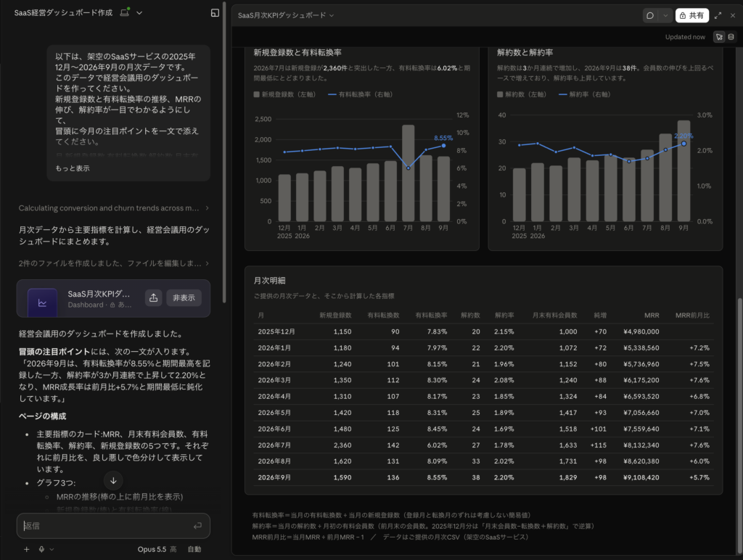
Task: Click MRR value ¥4,980,000
Action: pyautogui.click(x=641, y=332)
